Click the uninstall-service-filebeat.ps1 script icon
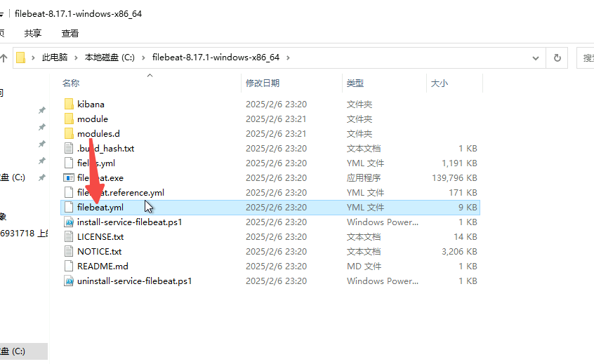The width and height of the screenshot is (594, 364). pyautogui.click(x=69, y=281)
